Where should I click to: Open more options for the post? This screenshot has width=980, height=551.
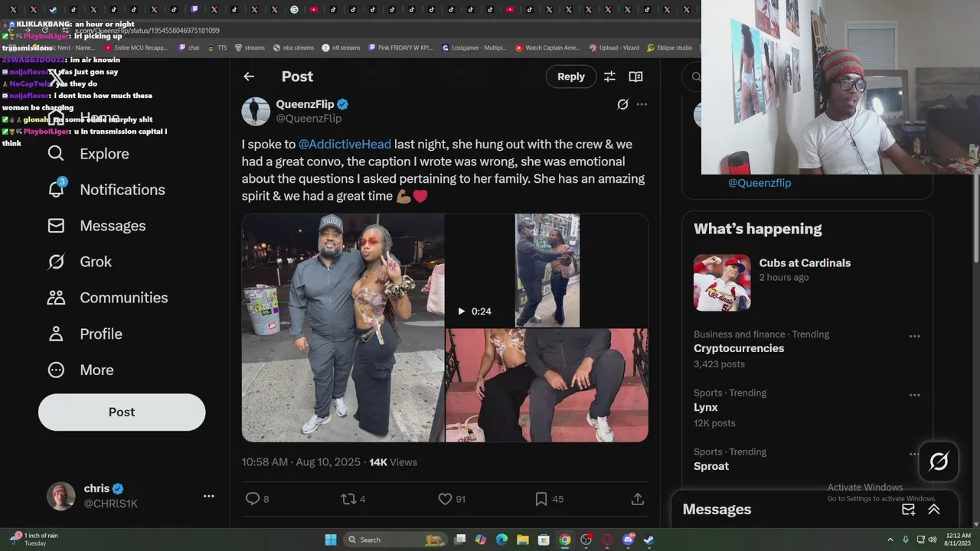point(642,104)
